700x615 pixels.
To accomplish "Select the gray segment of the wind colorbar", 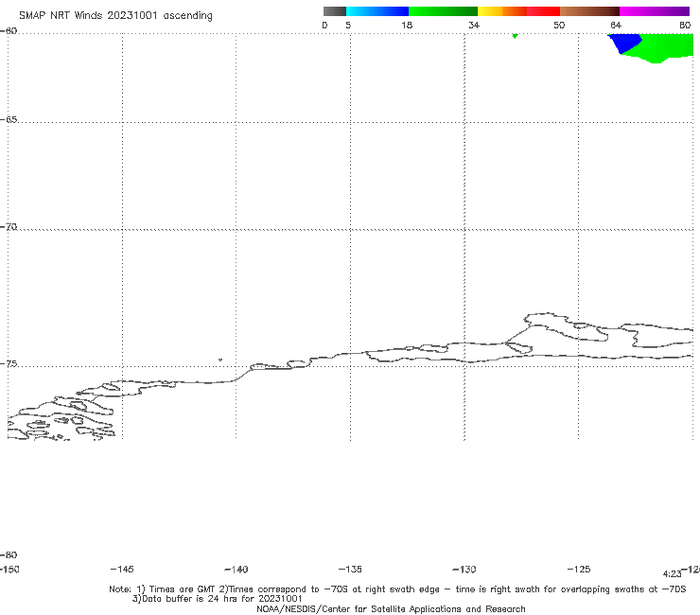I will (334, 11).
